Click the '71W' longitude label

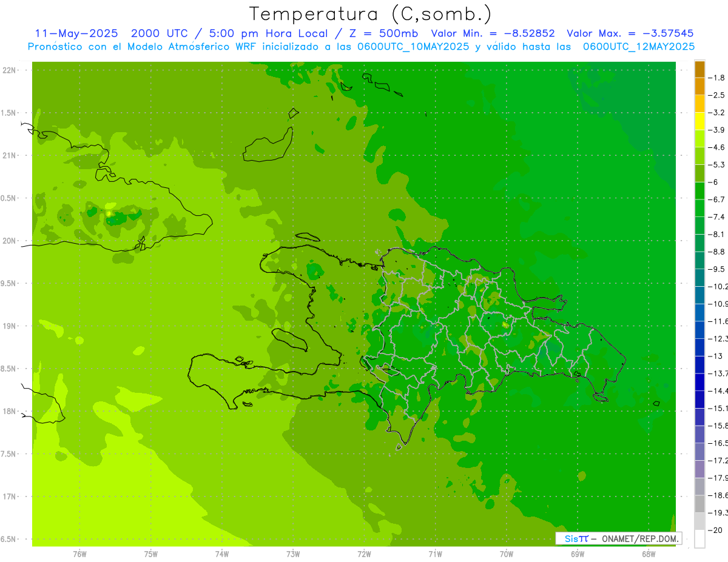click(x=435, y=554)
